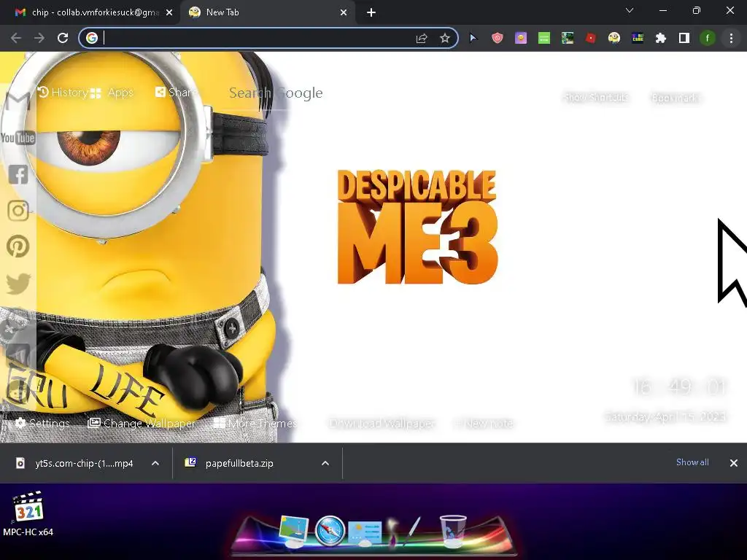The width and height of the screenshot is (747, 560).
Task: Go back to previous page
Action: [x=16, y=38]
